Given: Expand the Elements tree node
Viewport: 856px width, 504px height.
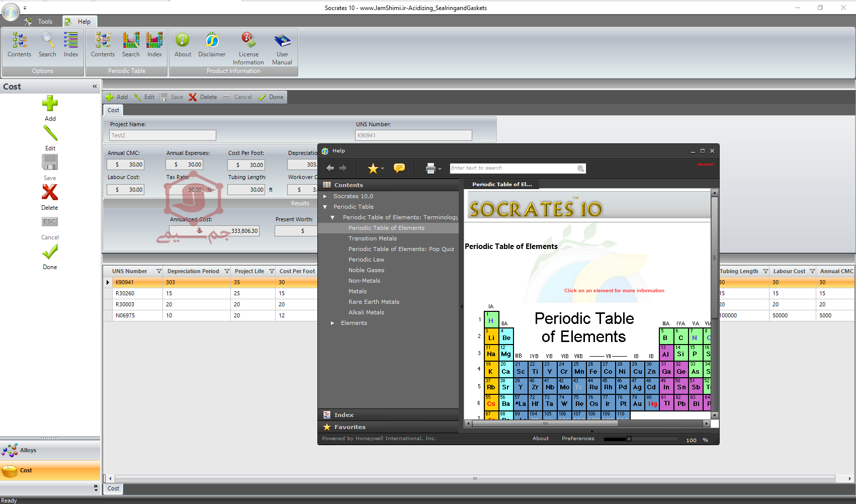Looking at the screenshot, I should (x=332, y=323).
